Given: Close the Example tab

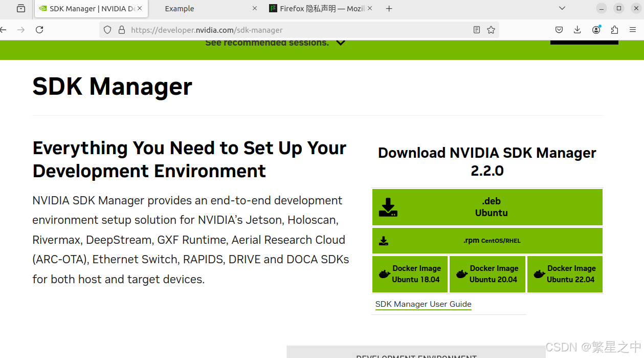Looking at the screenshot, I should [x=255, y=9].
